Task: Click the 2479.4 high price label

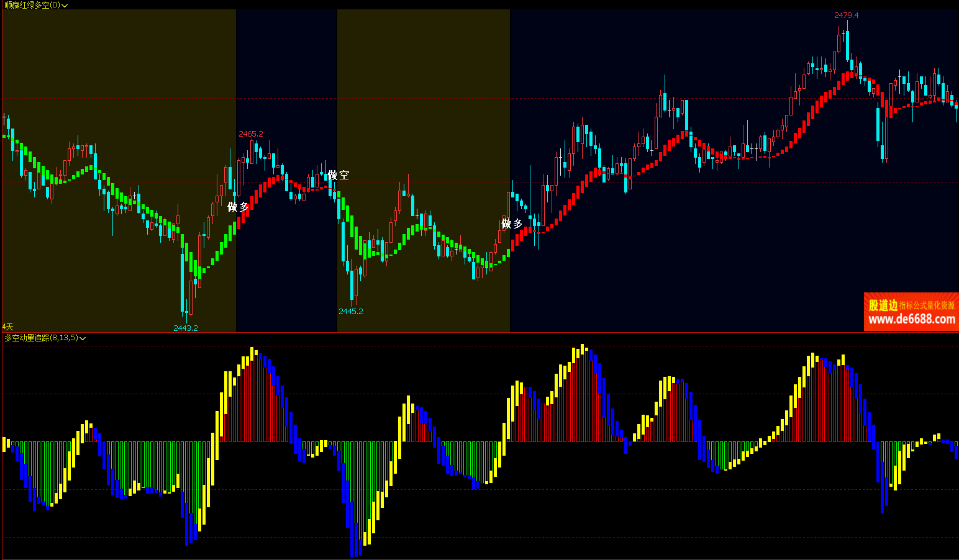Action: click(x=846, y=16)
